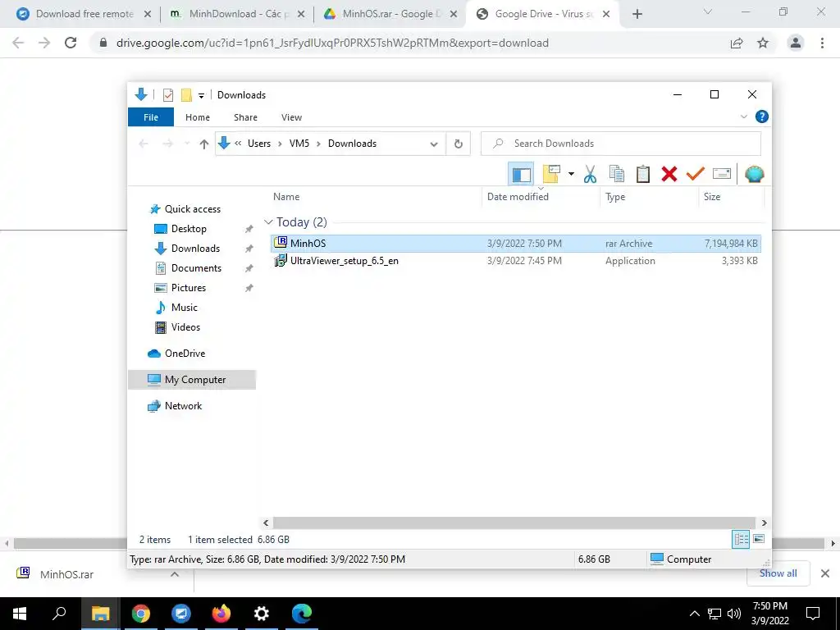Open the recent locations dropdown arrow

pyautogui.click(x=187, y=144)
